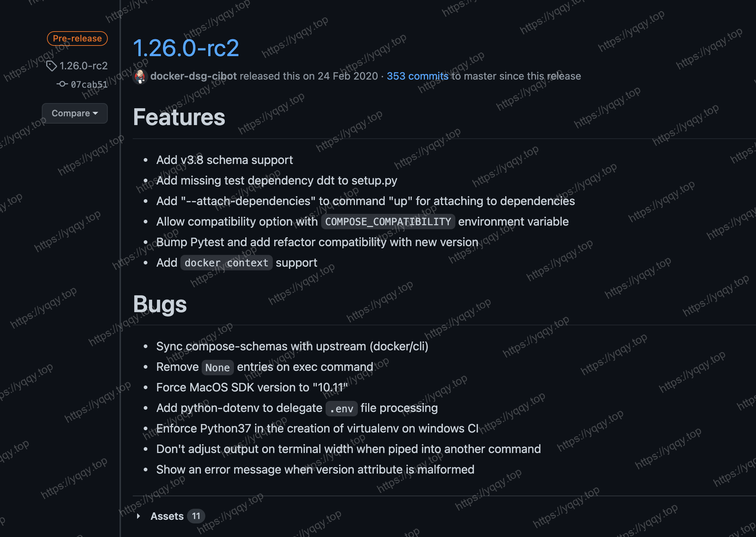
Task: Expand the Assets disclosure triangle
Action: click(139, 516)
